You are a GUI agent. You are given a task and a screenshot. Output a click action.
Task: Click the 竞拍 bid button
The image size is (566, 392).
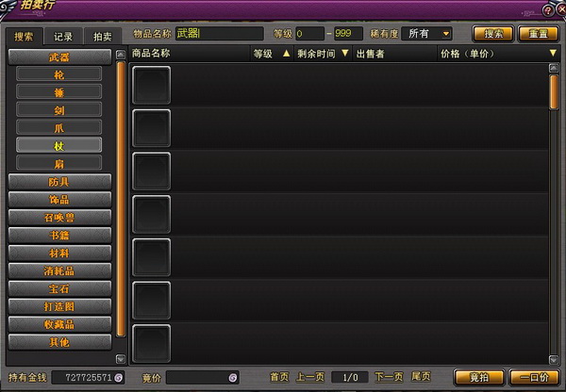479,377
